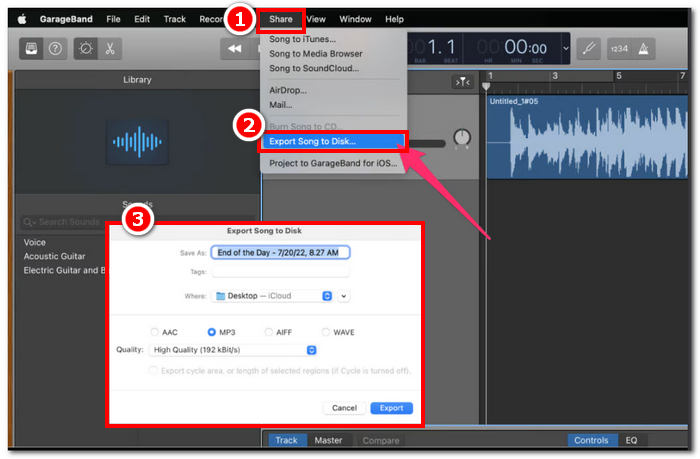Open the File menu
This screenshot has width=700, height=459.
(113, 19)
